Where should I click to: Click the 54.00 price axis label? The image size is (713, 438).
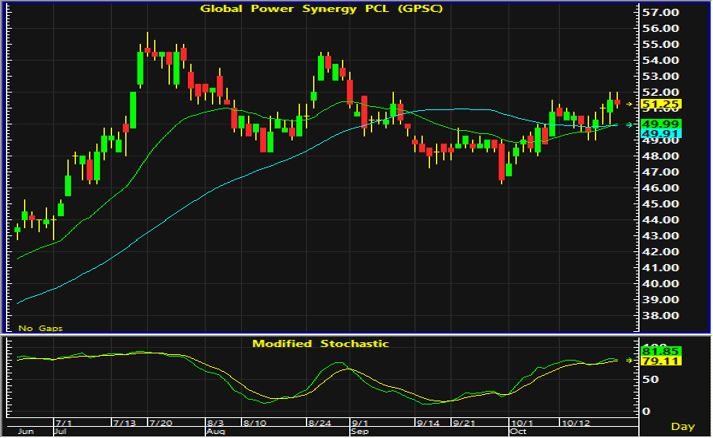(x=660, y=60)
